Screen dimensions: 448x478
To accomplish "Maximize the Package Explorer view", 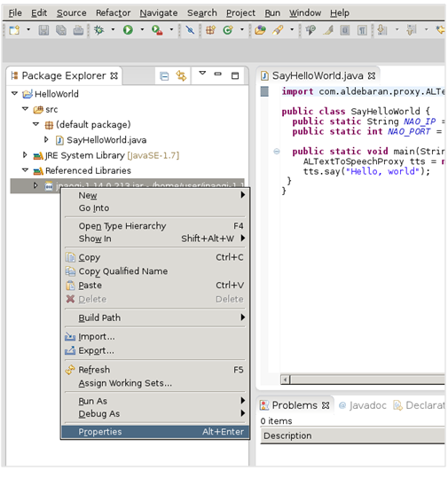I will click(235, 75).
